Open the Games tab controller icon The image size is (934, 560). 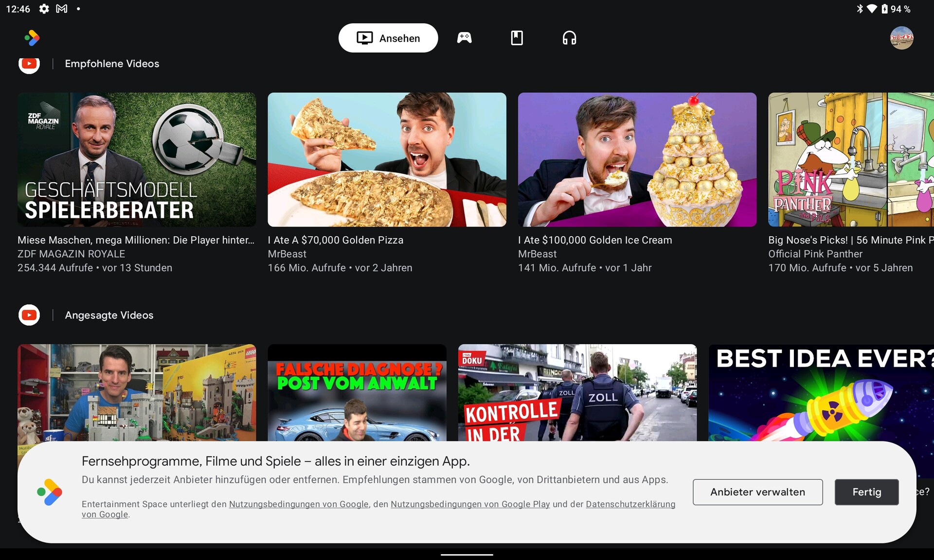pyautogui.click(x=464, y=38)
